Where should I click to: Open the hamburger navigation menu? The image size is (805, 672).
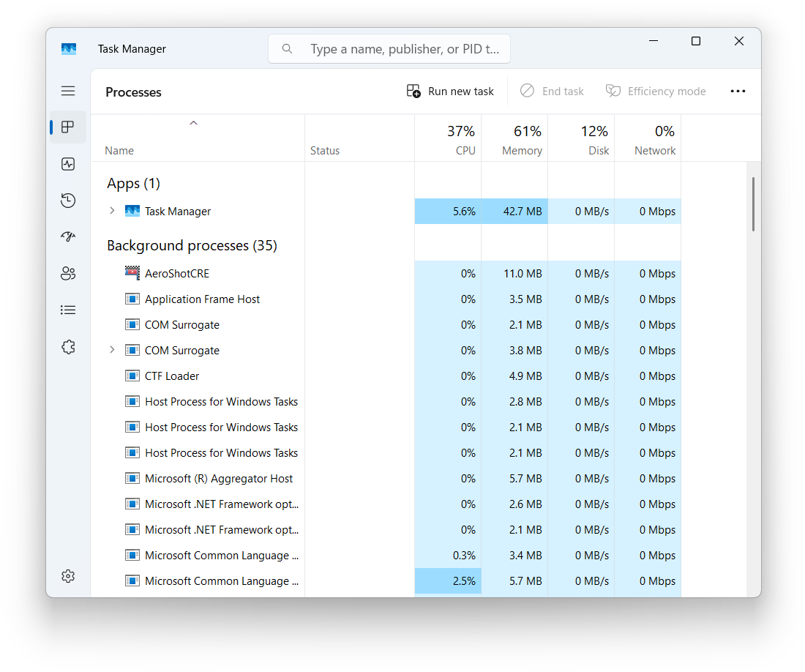(x=68, y=91)
